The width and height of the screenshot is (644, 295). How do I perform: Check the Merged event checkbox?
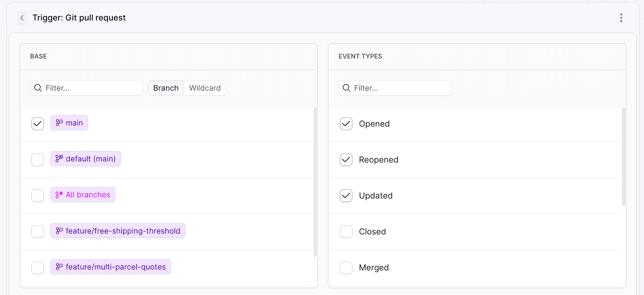346,267
